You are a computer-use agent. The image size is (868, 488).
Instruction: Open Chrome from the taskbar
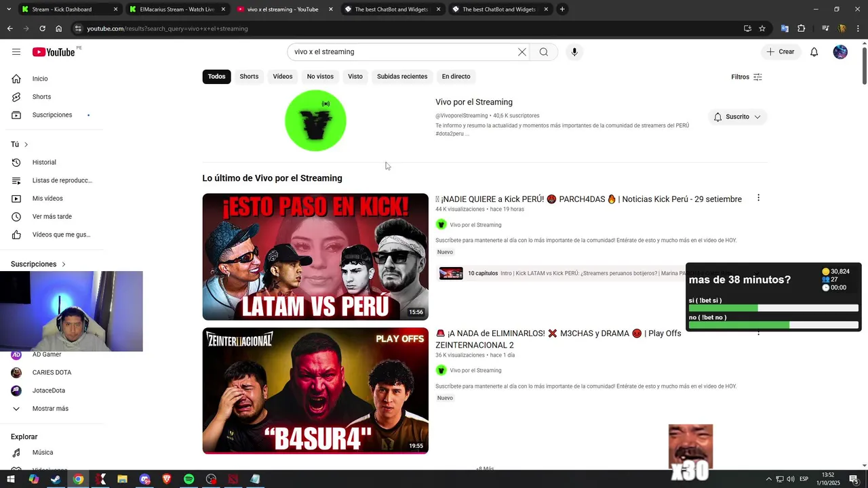78,479
